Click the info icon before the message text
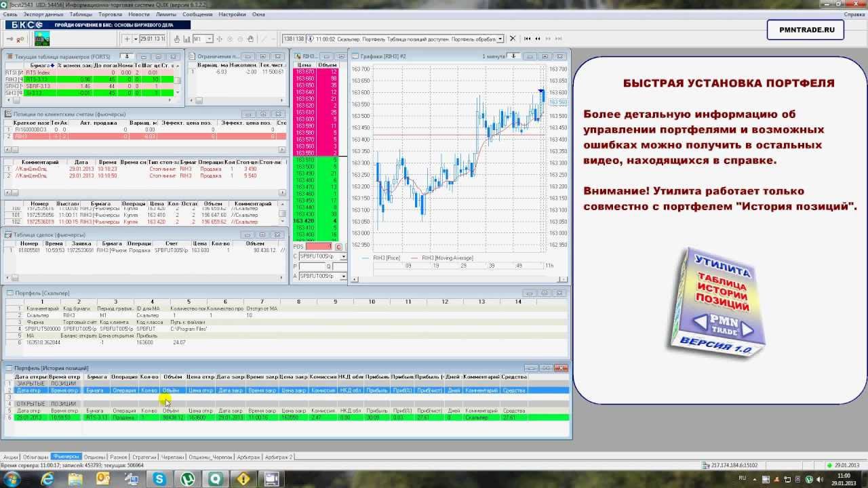The width and height of the screenshot is (868, 488). (311, 39)
